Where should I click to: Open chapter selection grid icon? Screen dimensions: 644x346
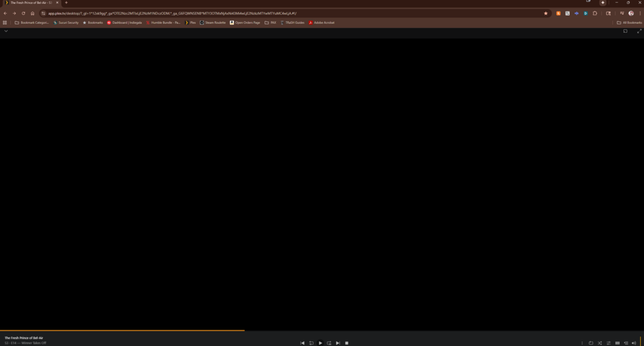coord(618,343)
